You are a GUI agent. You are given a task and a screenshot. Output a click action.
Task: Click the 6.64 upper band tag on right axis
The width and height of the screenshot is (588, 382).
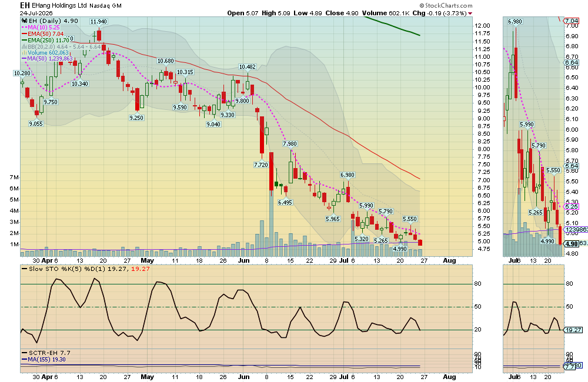(x=572, y=63)
